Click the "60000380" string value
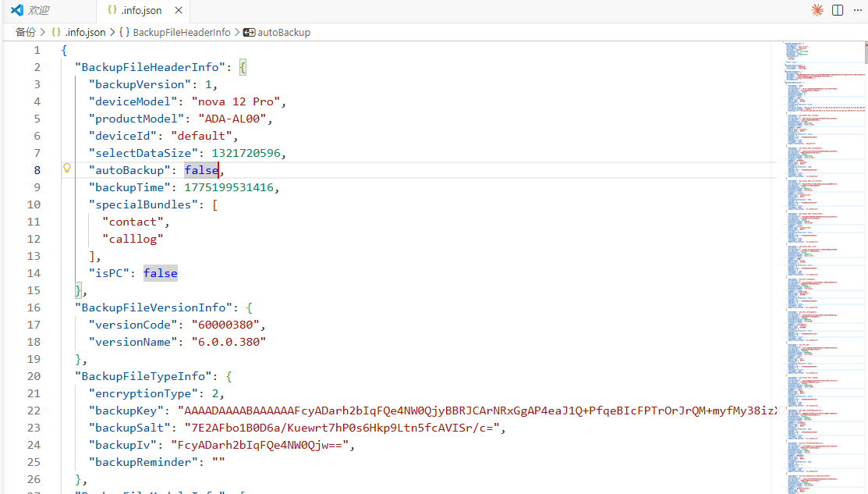Viewport: 868px width, 494px height. tap(226, 325)
